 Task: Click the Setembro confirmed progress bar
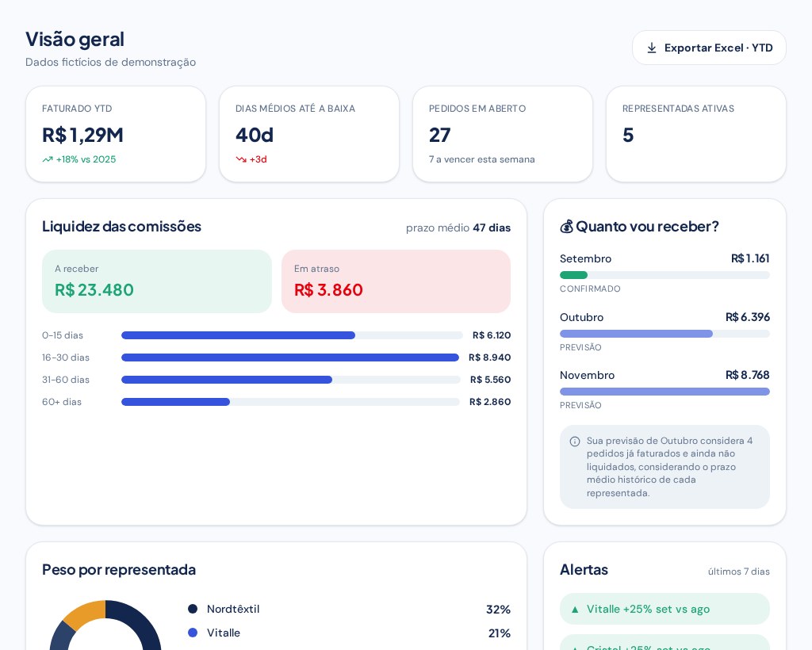[x=665, y=275]
